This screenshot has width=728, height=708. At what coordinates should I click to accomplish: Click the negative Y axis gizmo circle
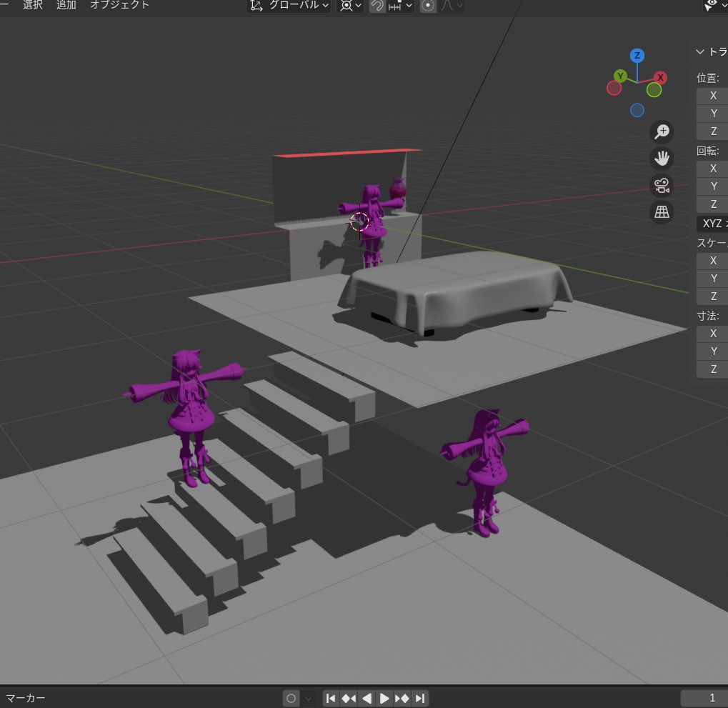pos(654,89)
